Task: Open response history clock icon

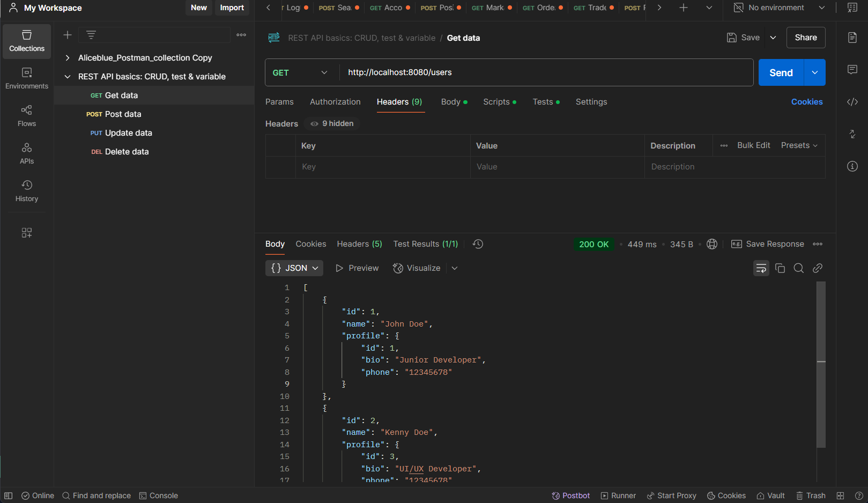Action: [478, 244]
